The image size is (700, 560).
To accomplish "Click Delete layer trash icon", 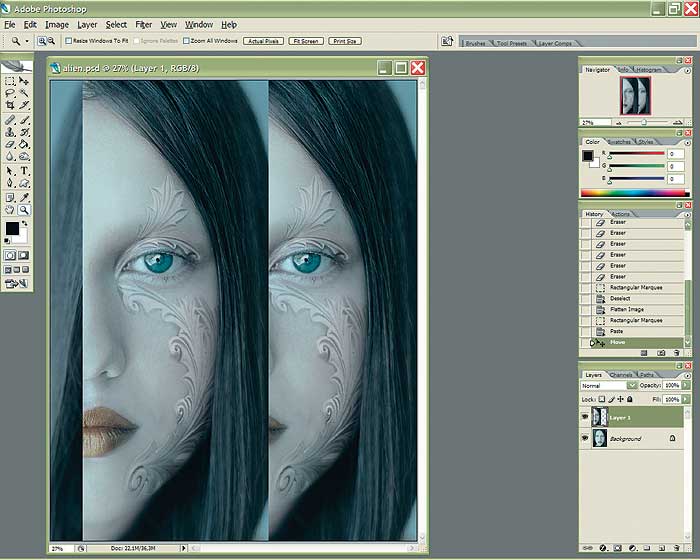I will (x=677, y=548).
